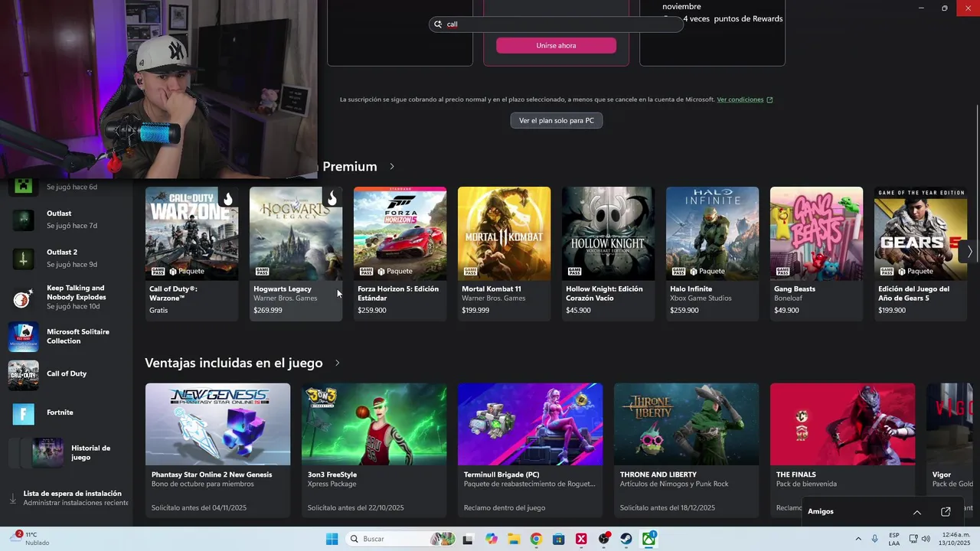Open Chrome from the taskbar
Viewport: 980px width, 551px height.
(536, 539)
